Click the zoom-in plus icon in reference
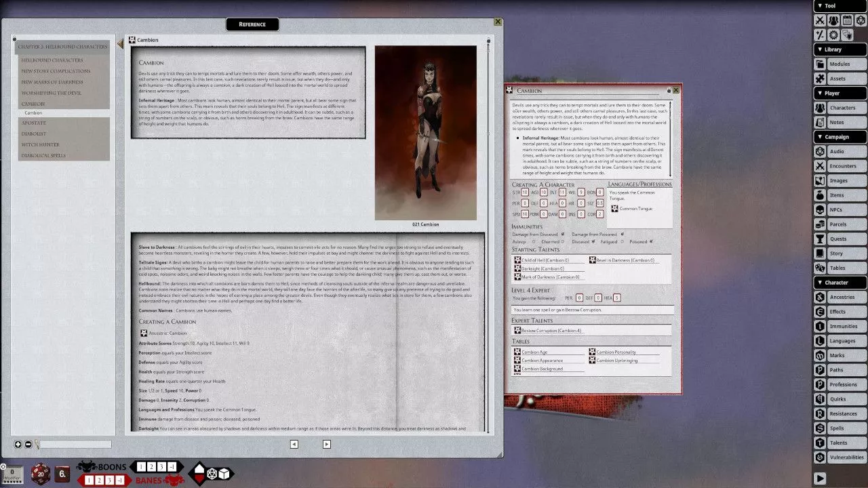 tap(18, 445)
